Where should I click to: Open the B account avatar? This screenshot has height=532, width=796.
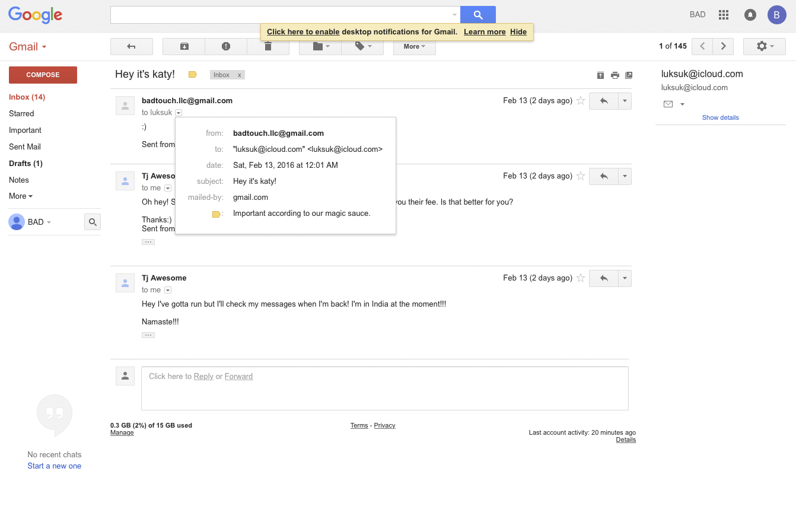click(x=776, y=15)
